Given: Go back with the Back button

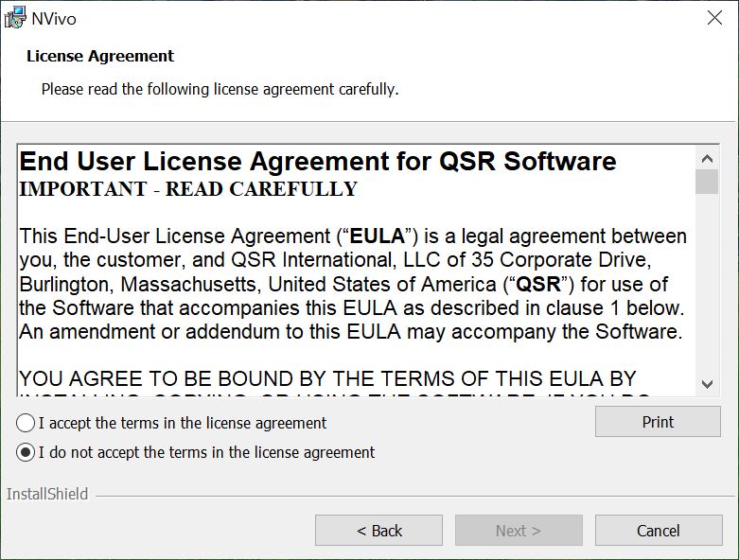Looking at the screenshot, I should (378, 531).
